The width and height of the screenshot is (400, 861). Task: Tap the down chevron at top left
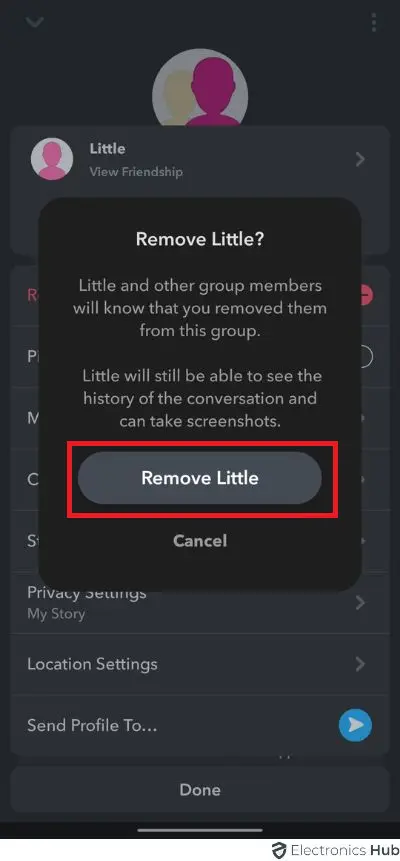point(35,23)
